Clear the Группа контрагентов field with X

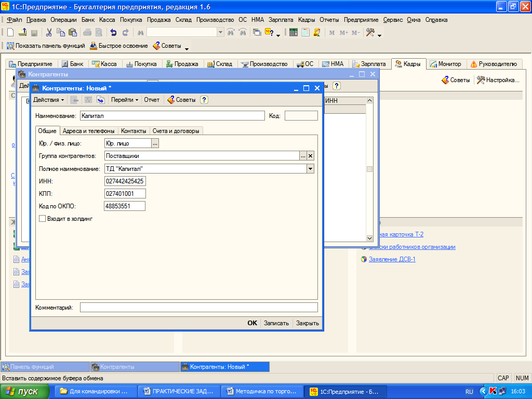[311, 156]
